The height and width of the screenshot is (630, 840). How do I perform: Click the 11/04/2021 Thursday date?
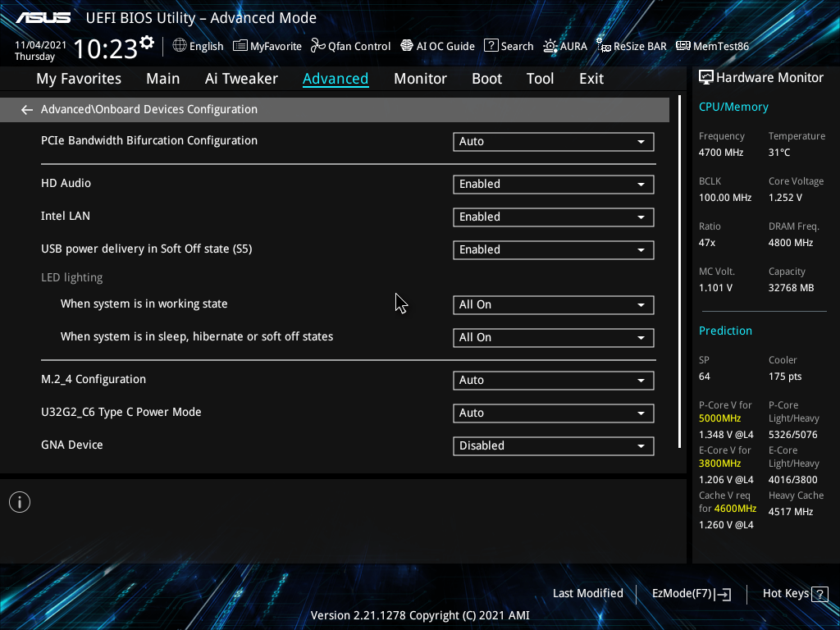pyautogui.click(x=40, y=51)
